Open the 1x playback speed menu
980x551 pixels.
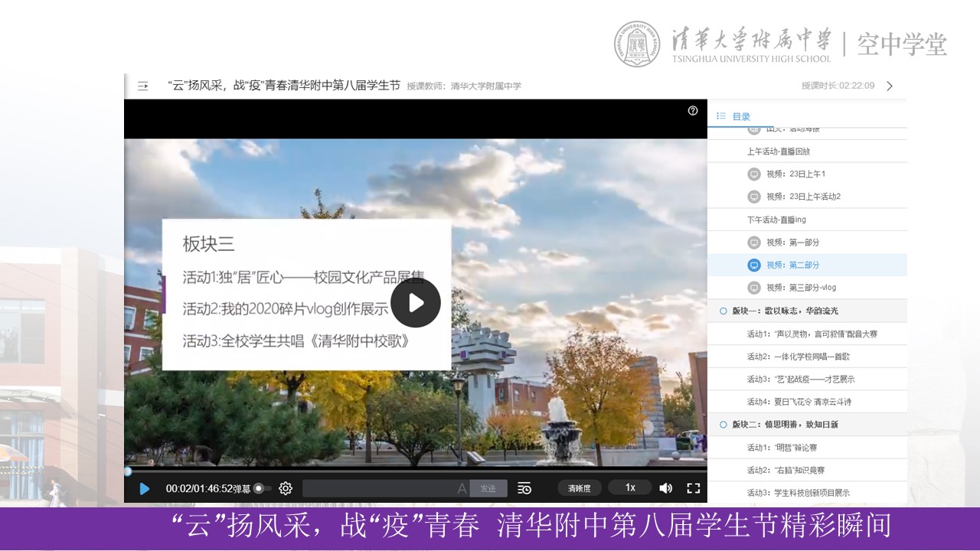tap(629, 488)
